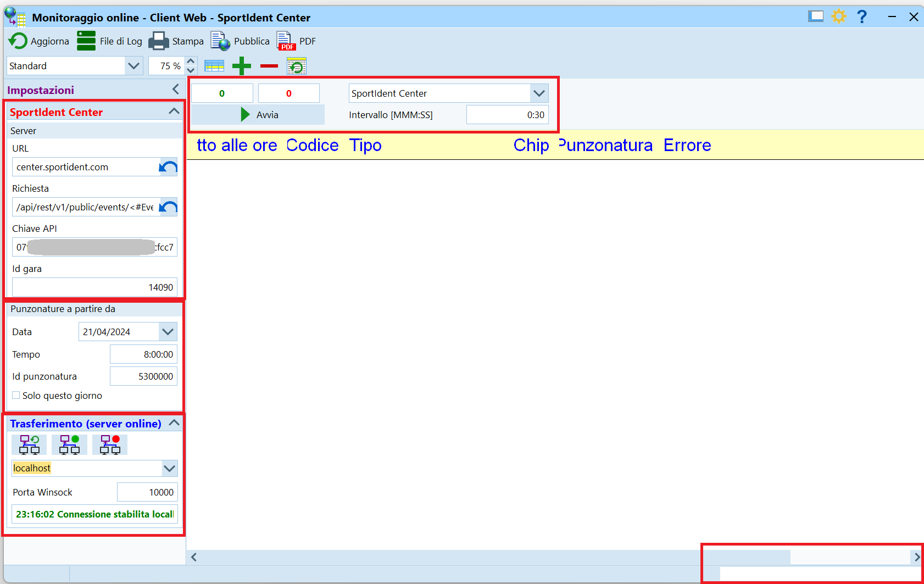Open the File di Log
Screen dimensions: 924x584
coord(109,41)
